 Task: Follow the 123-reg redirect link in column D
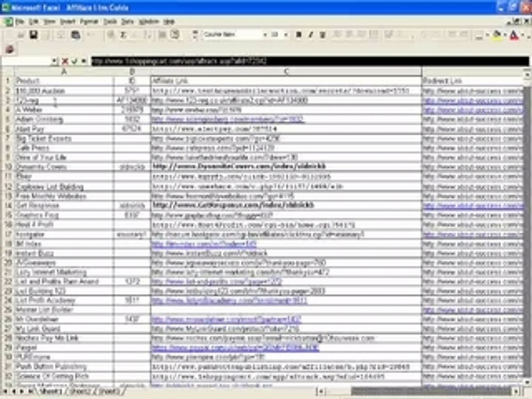[x=473, y=100]
